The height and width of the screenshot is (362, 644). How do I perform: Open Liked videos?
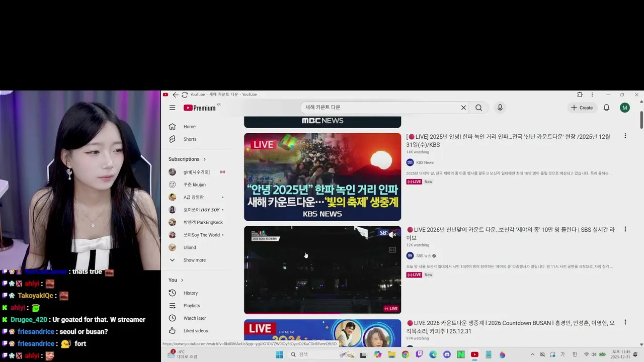click(196, 331)
